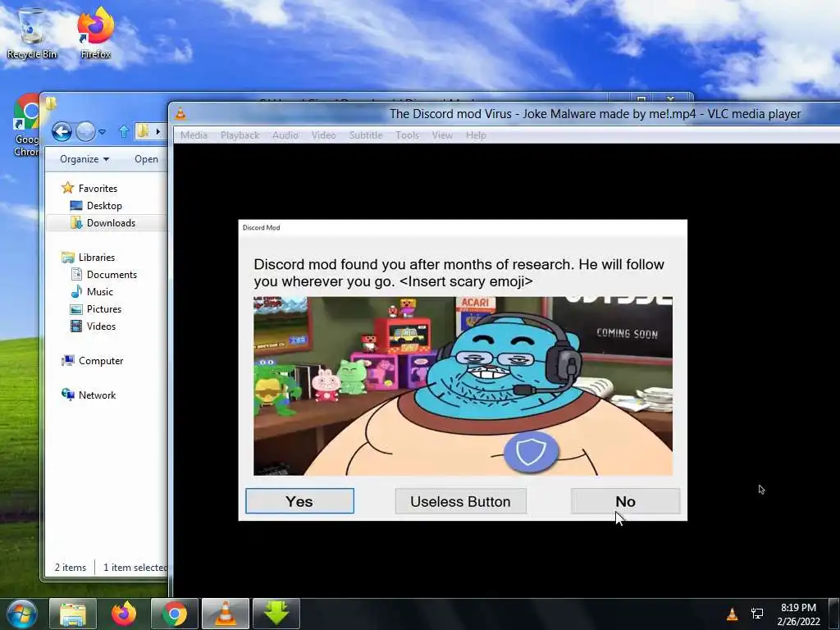Open File Explorer from the taskbar
The width and height of the screenshot is (840, 630).
pos(73,614)
